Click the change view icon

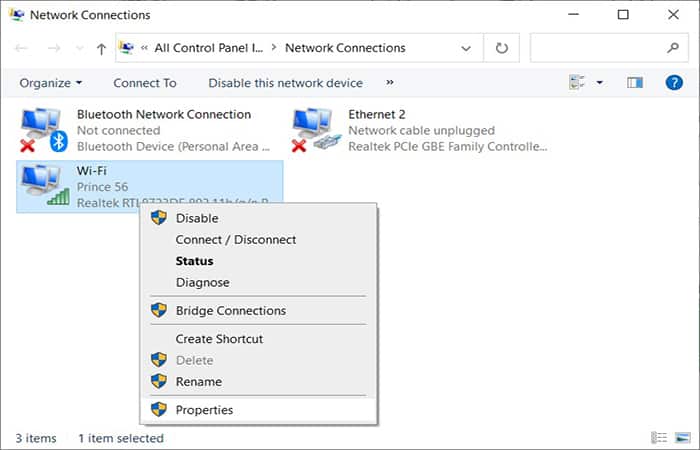click(x=577, y=83)
